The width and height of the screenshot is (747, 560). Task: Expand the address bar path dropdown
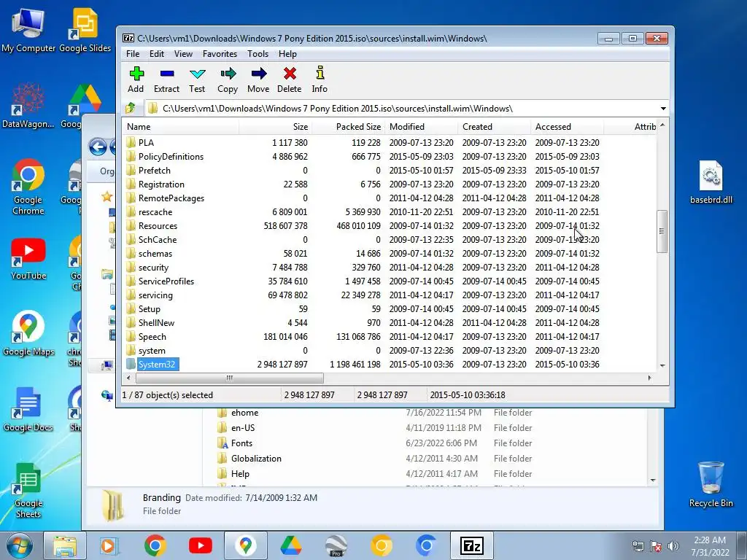point(662,109)
